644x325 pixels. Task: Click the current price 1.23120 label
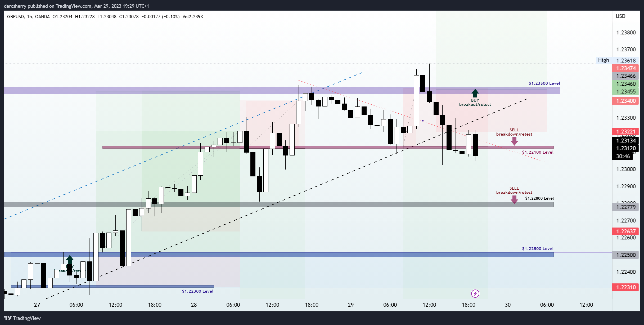coord(626,148)
